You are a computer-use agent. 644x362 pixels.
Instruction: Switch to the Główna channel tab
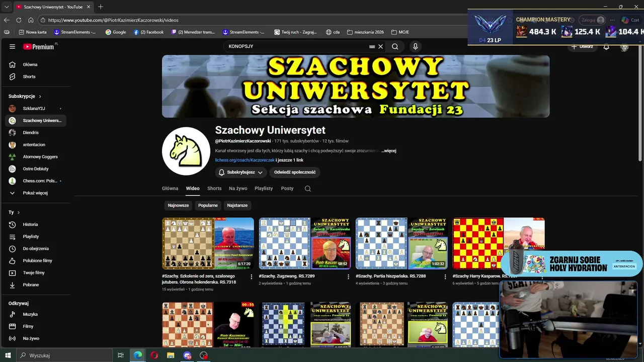click(x=170, y=189)
